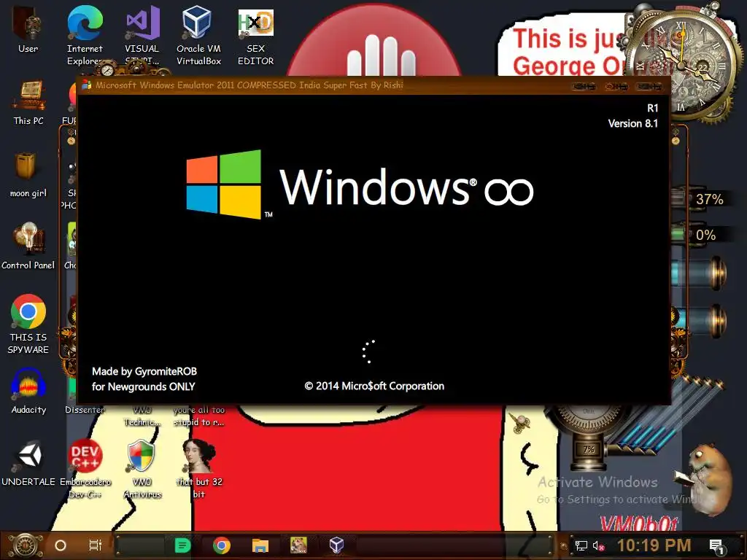Image resolution: width=747 pixels, height=560 pixels.
Task: Click the loading spinner dots
Action: point(368,352)
